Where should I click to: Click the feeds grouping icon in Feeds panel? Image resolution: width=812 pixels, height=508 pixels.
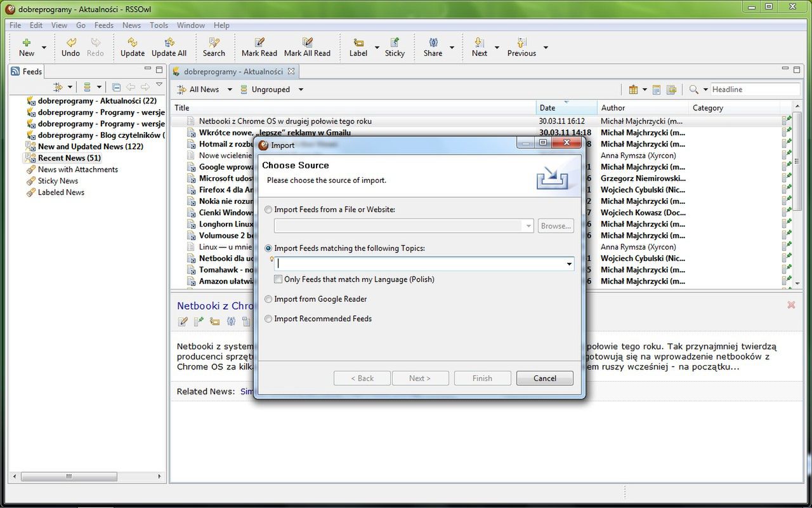click(88, 87)
